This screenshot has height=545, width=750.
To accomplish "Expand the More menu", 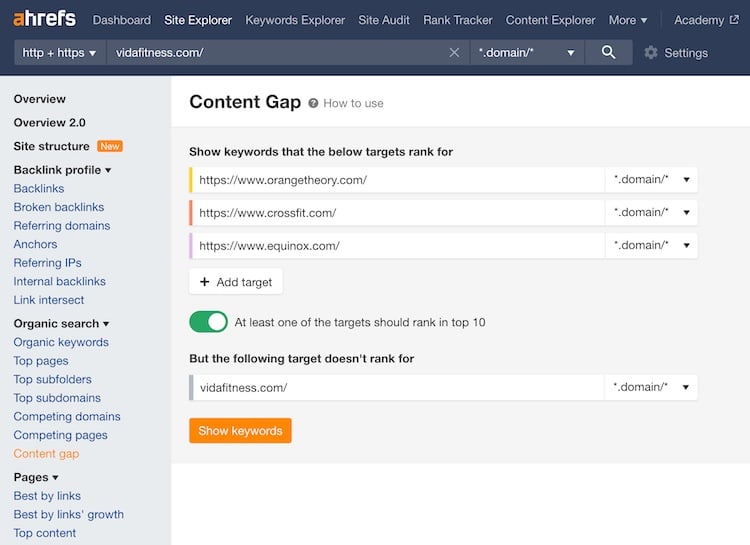I will (628, 20).
